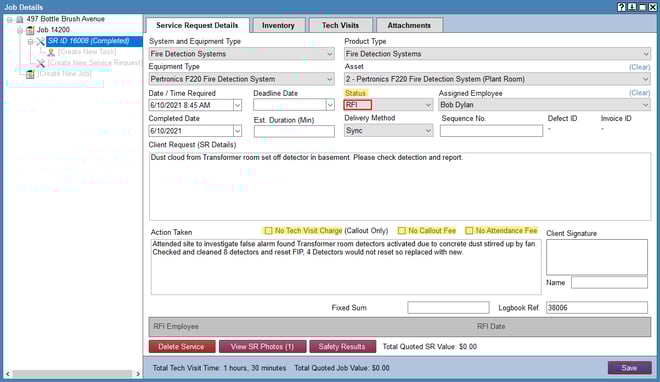Tick the No Tech Visit Charge checkbox
The height and width of the screenshot is (382, 660).
point(268,231)
